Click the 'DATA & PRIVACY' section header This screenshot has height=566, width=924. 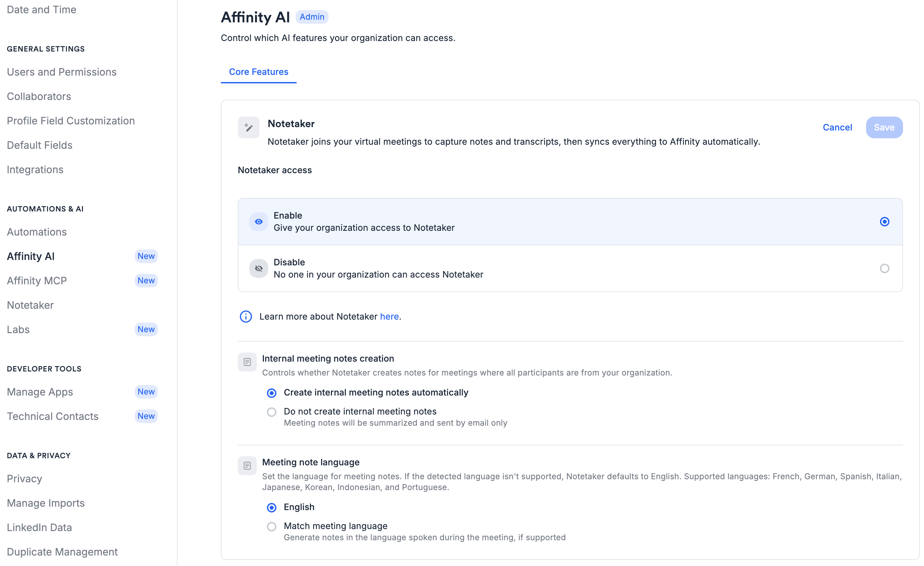(39, 455)
